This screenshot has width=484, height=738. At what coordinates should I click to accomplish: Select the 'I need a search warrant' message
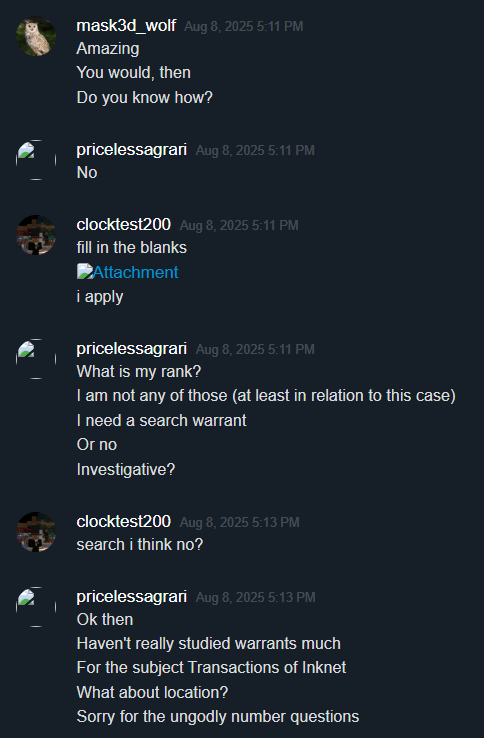point(161,420)
